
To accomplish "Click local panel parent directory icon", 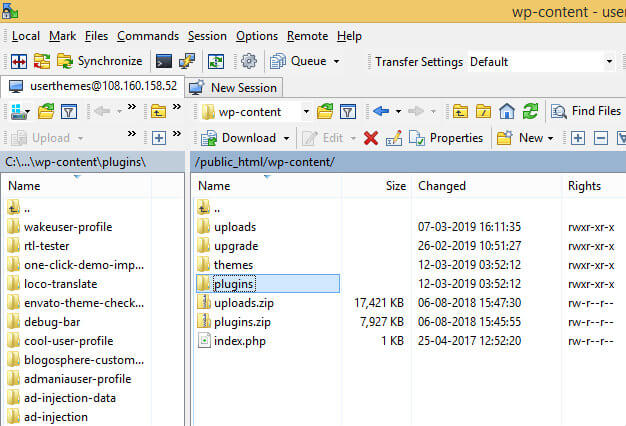I will point(158,112).
